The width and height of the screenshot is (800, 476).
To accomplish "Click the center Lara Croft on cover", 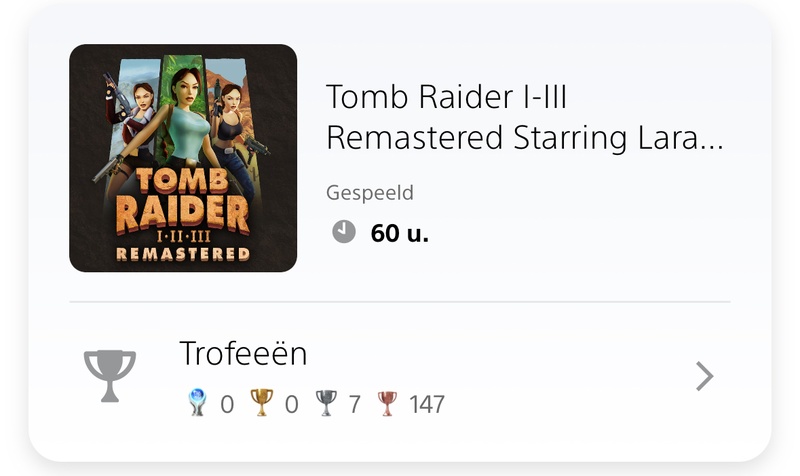I will tap(188, 117).
